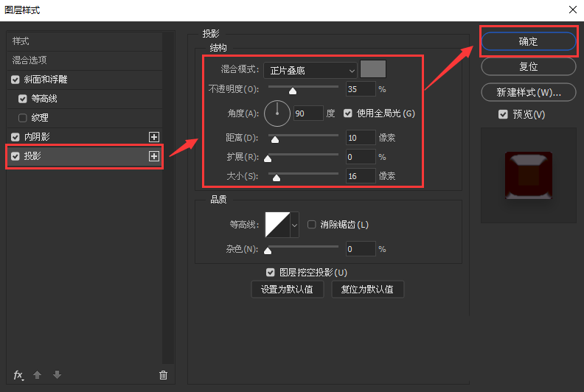
Task: Click the 杂色 value field showing 0
Action: 361,248
